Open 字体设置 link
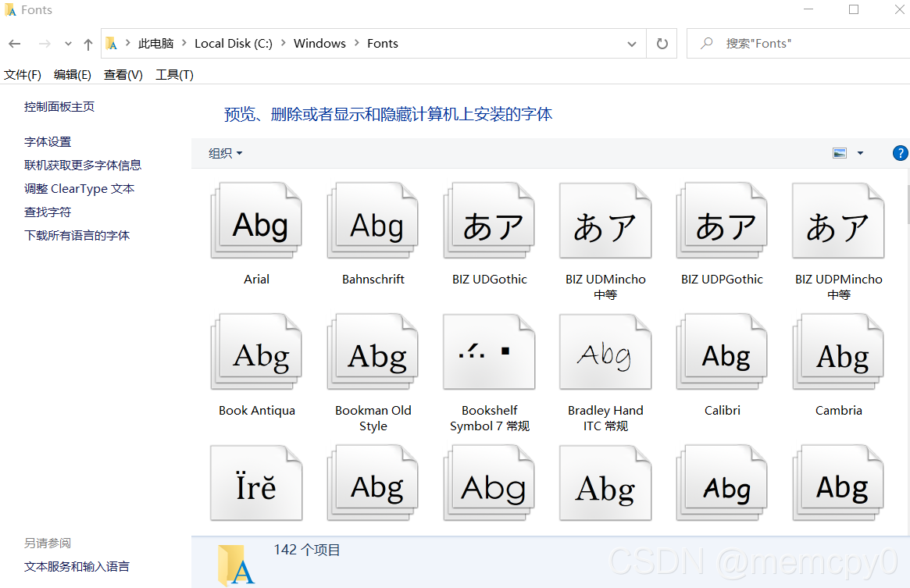 (48, 142)
